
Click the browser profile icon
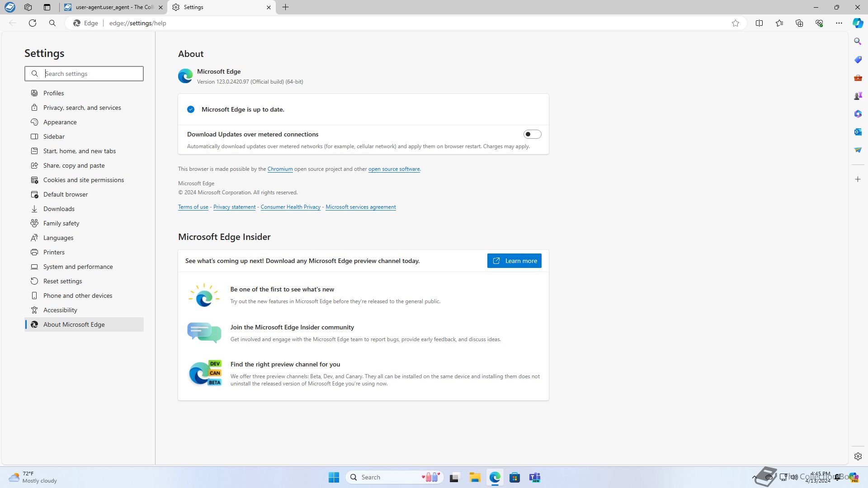9,7
